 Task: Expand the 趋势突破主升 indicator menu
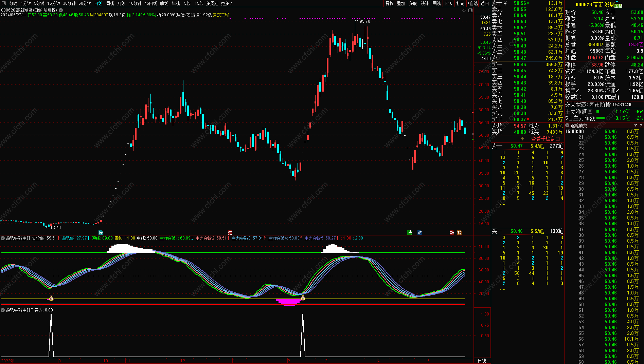point(3,238)
